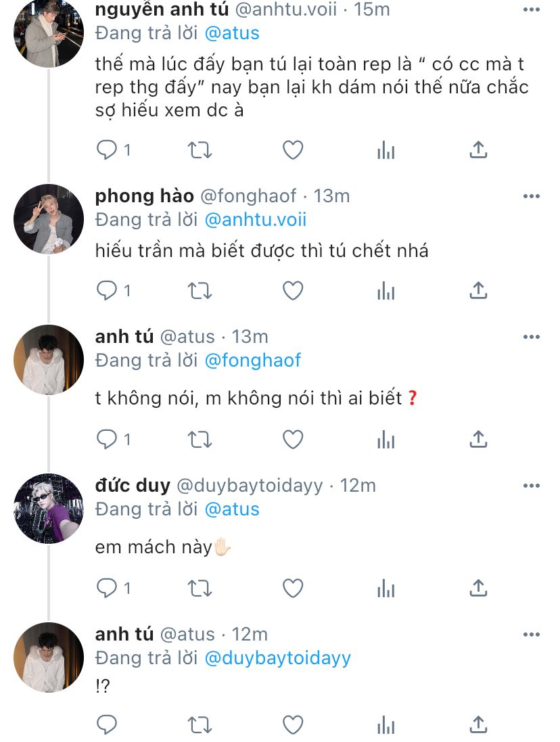560x742 pixels.
Task: Retweet phong hào's reply
Action: [x=200, y=291]
